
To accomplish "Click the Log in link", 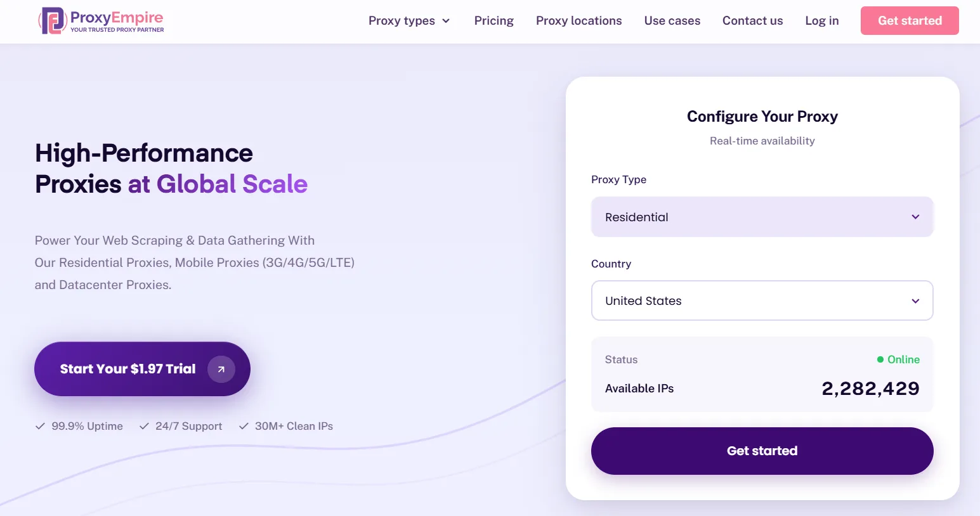I will 821,20.
